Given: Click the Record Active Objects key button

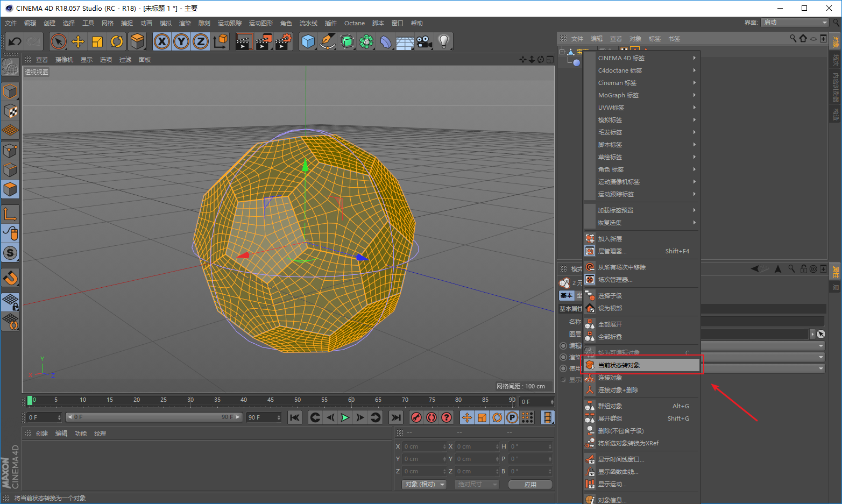Looking at the screenshot, I should [x=416, y=417].
